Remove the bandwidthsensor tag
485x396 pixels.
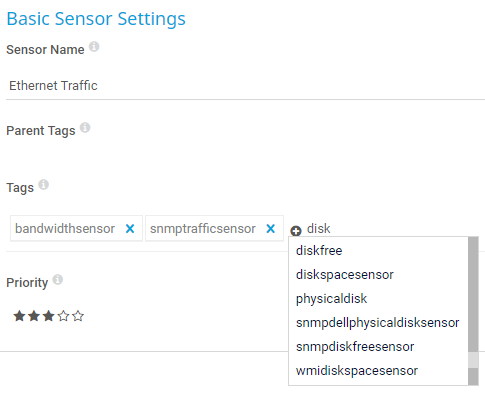pyautogui.click(x=130, y=229)
